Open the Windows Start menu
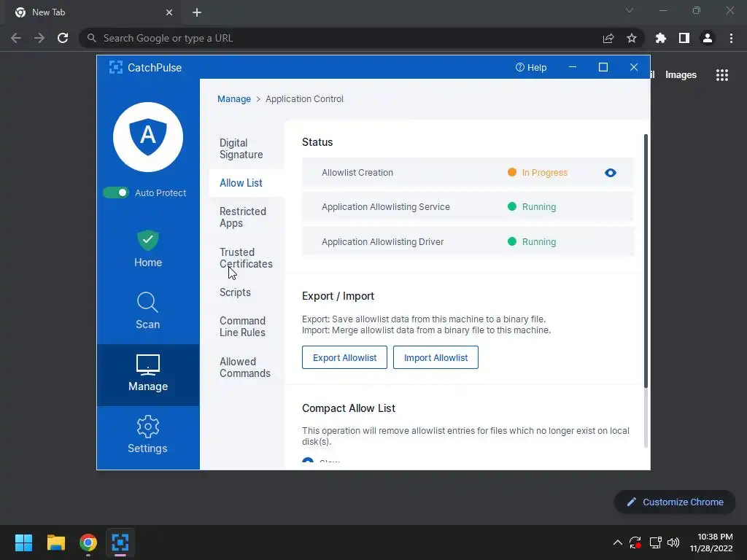Viewport: 747px width, 560px height. click(23, 542)
